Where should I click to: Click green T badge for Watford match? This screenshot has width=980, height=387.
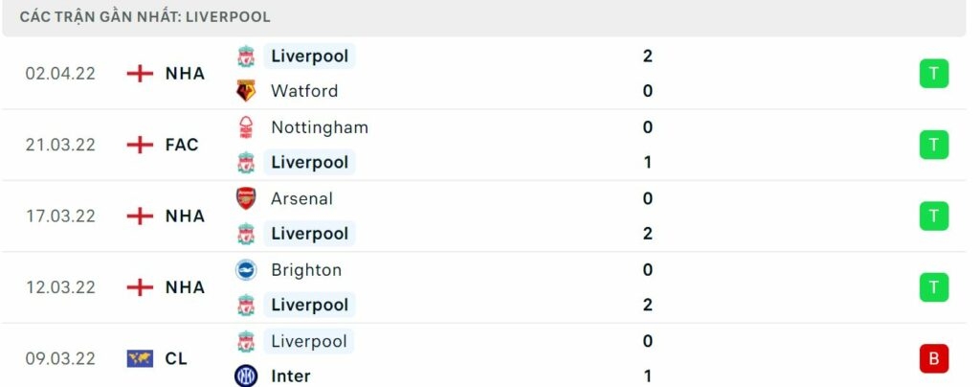tap(933, 74)
